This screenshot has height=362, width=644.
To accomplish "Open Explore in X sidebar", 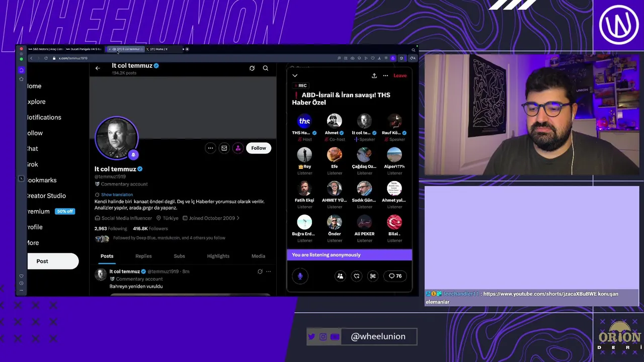I will pyautogui.click(x=36, y=102).
